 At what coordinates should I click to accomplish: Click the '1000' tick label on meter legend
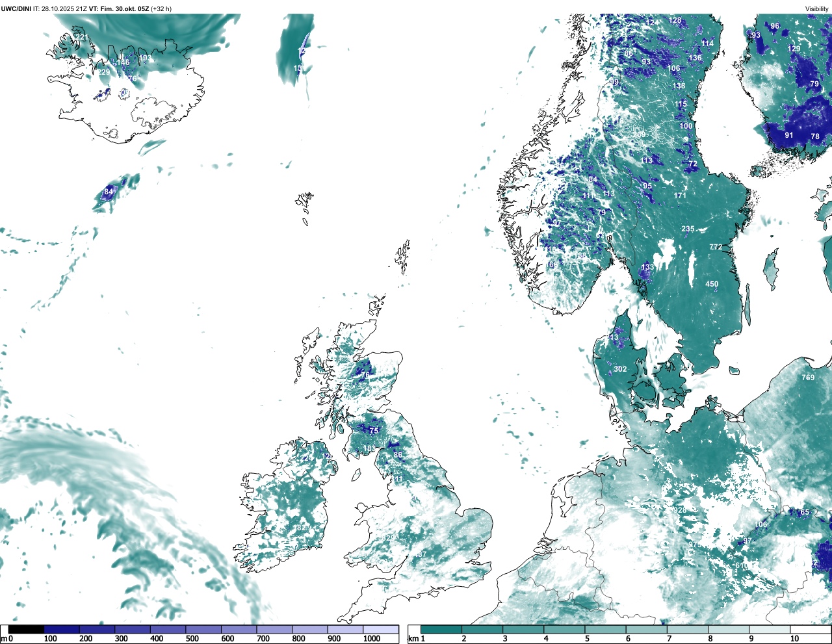click(x=372, y=639)
